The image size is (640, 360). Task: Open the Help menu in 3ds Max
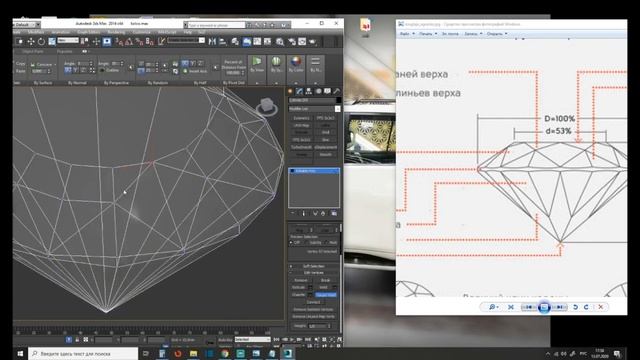click(x=187, y=32)
